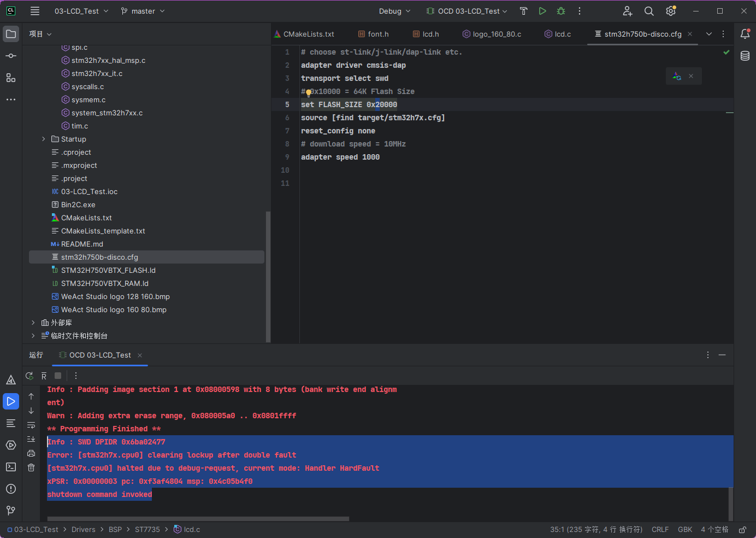Rerun the session using the restart icon
Viewport: 756px width, 538px height.
coord(29,376)
